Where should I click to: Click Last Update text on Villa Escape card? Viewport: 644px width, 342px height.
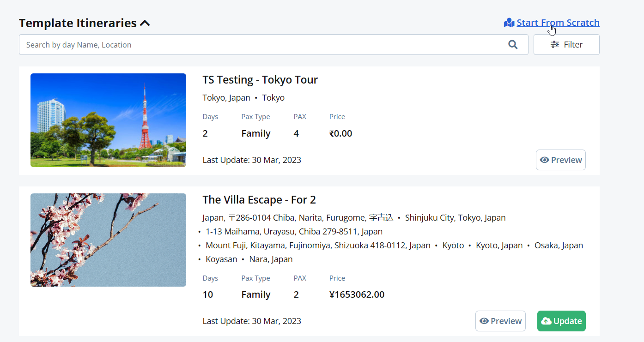coord(252,321)
